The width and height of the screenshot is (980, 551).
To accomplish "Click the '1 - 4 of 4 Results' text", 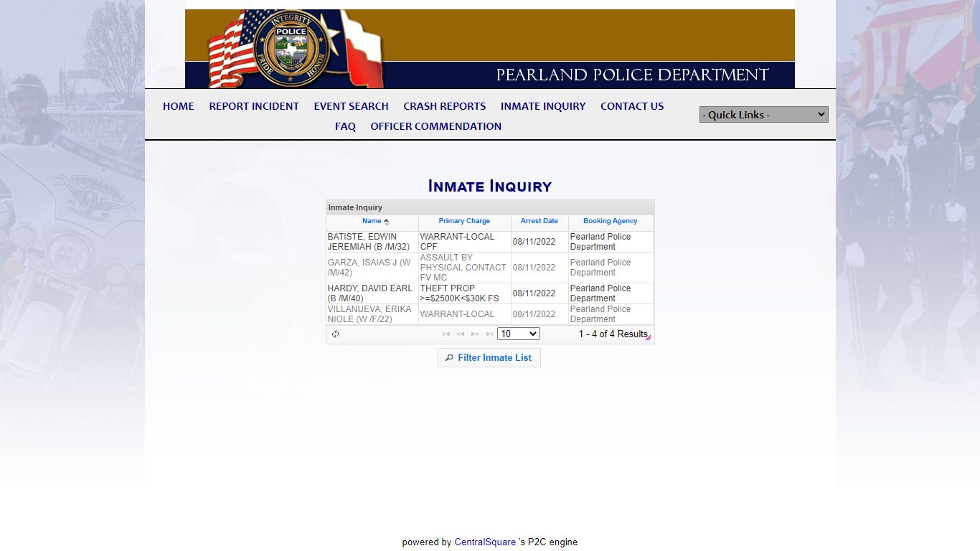I will coord(613,334).
